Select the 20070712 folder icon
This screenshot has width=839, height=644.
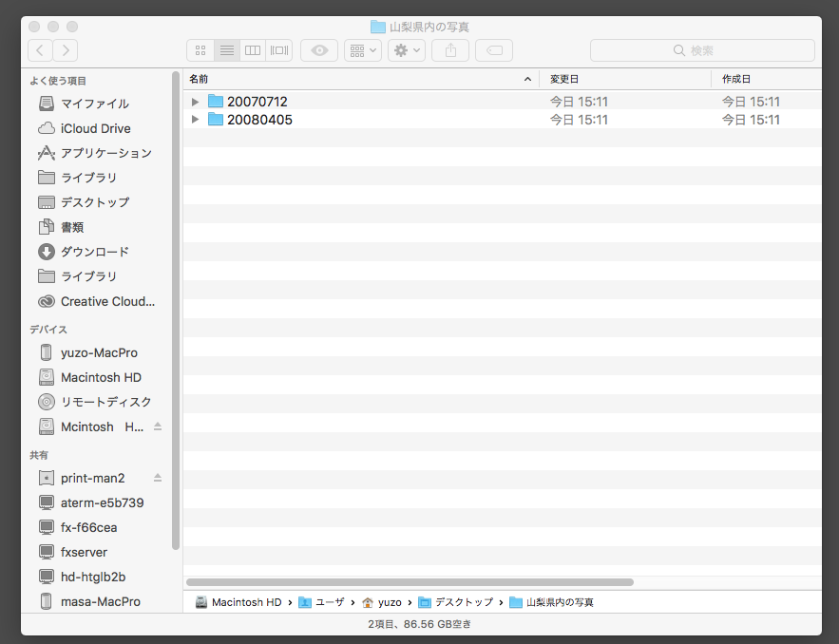[215, 101]
